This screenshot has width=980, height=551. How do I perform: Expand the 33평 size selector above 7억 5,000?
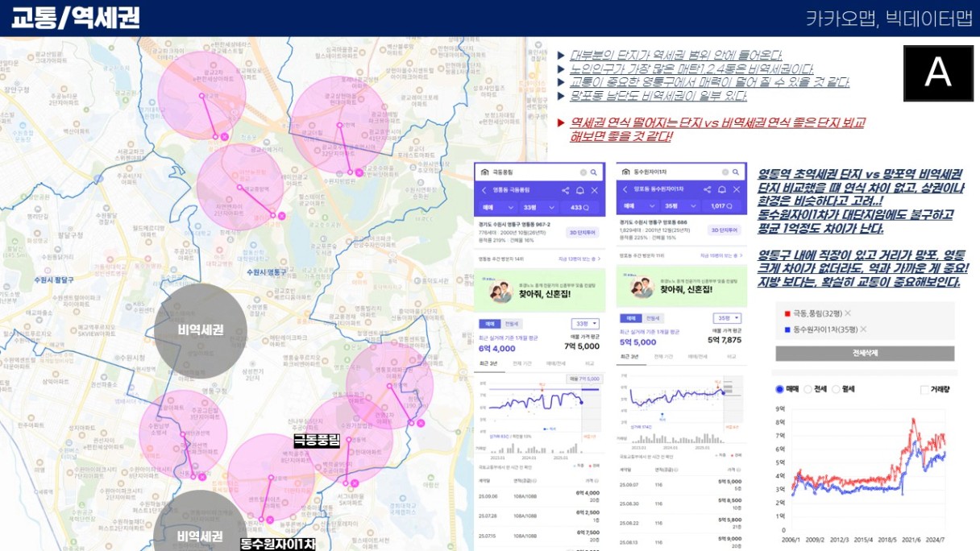click(x=585, y=324)
